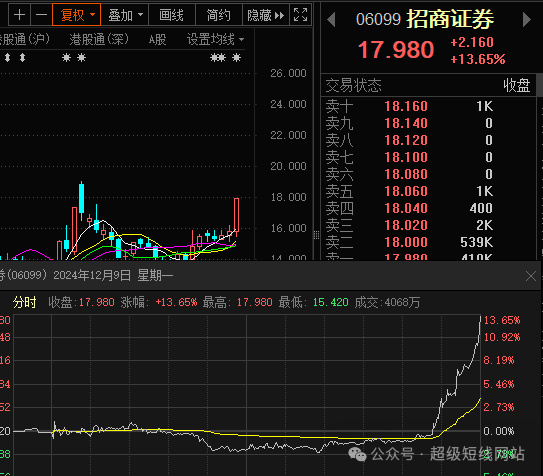Click the 26.000 price axis label
The height and width of the screenshot is (476, 543).
[x=288, y=73]
